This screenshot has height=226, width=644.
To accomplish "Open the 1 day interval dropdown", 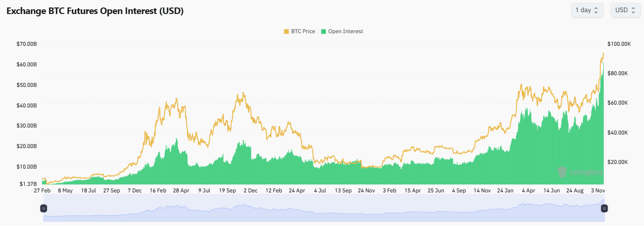I will coord(587,10).
